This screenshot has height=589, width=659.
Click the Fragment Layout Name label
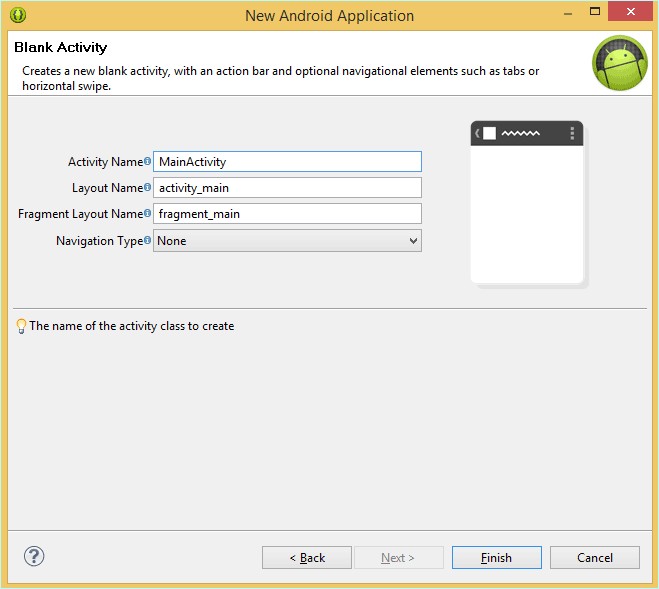pos(81,214)
